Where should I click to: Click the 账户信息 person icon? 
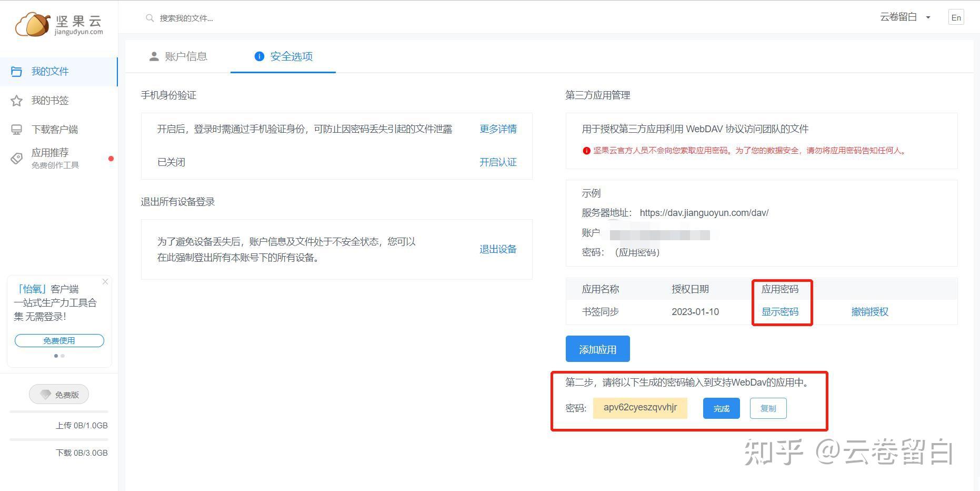point(154,56)
